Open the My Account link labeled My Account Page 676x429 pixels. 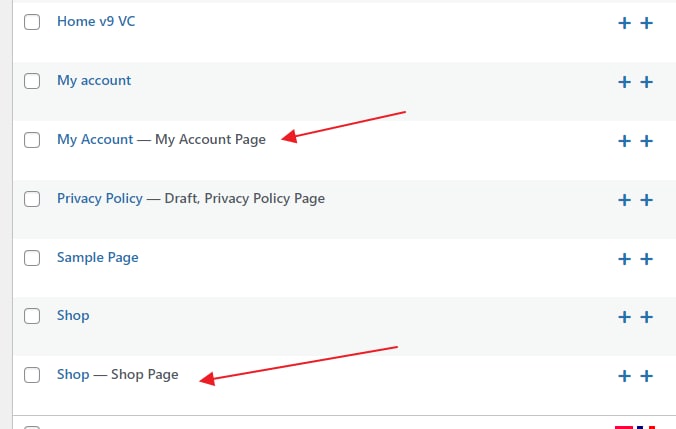tap(95, 140)
